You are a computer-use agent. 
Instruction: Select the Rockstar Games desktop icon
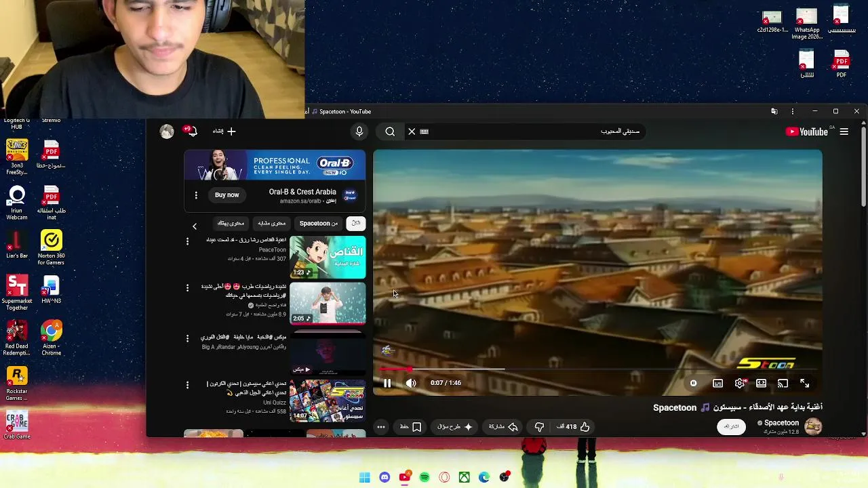pos(17,384)
